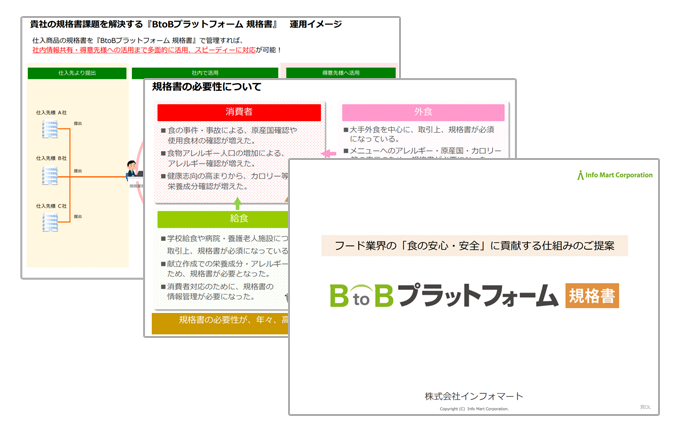
Task: Click the メニューへのアレルギー bullet
Action: pos(423,151)
